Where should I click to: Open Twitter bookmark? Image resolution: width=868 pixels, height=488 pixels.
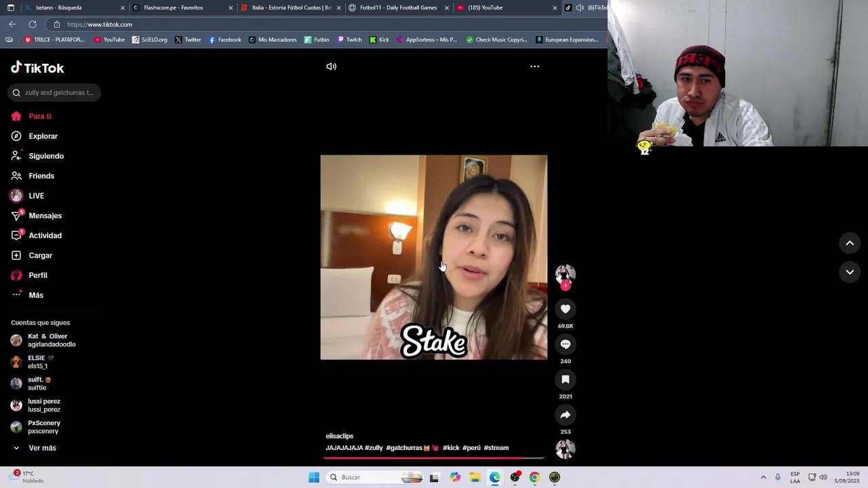coord(188,40)
